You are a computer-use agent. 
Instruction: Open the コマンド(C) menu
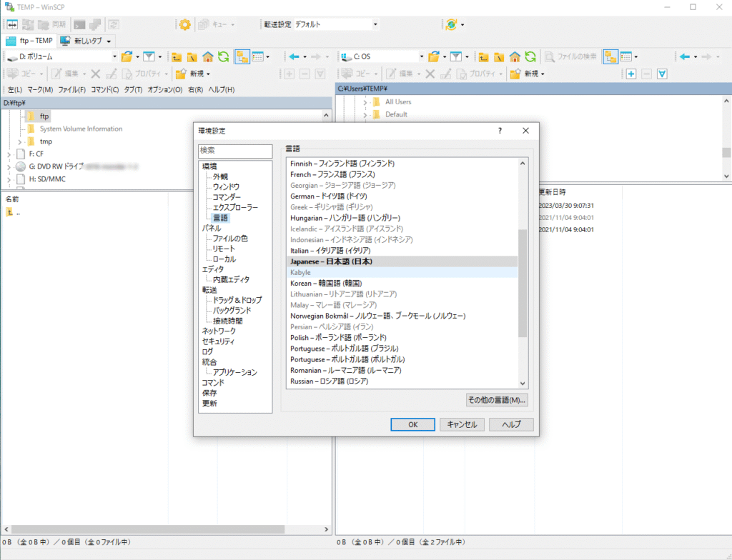tap(104, 89)
